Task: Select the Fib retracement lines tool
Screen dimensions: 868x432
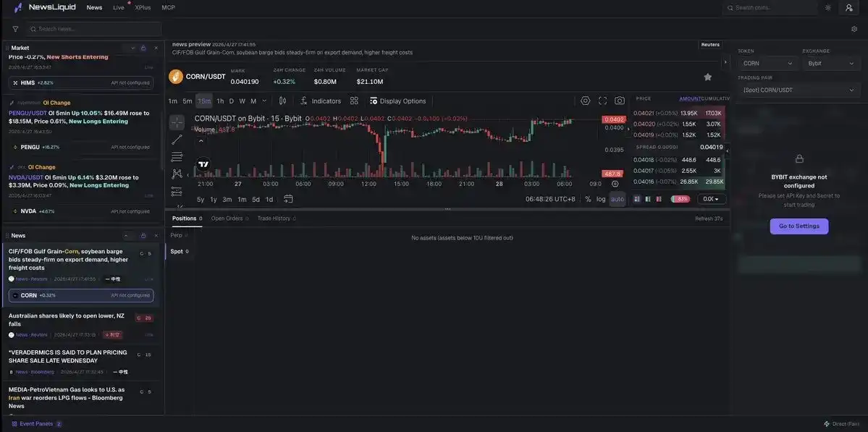Action: click(177, 156)
